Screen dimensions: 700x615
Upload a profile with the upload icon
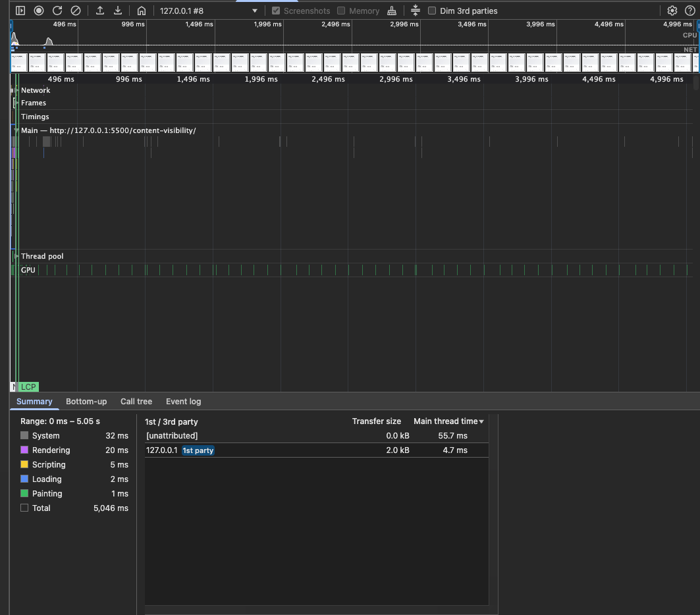pyautogui.click(x=100, y=11)
